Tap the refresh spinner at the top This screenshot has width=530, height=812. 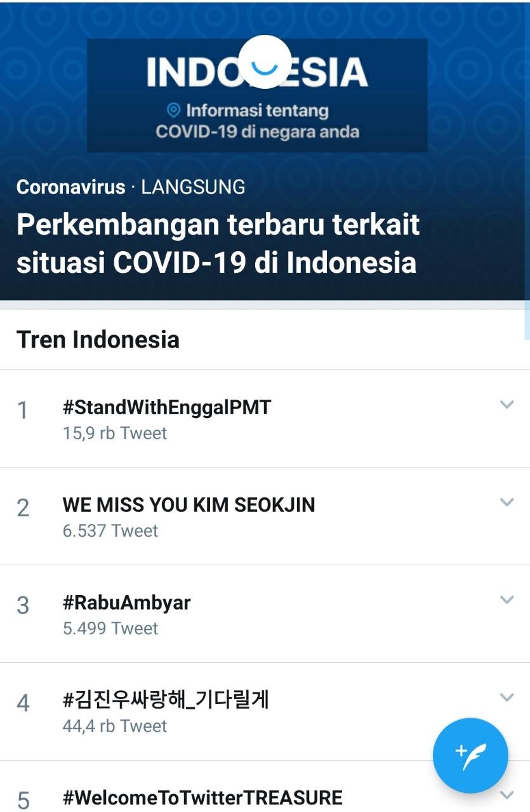coord(265,62)
